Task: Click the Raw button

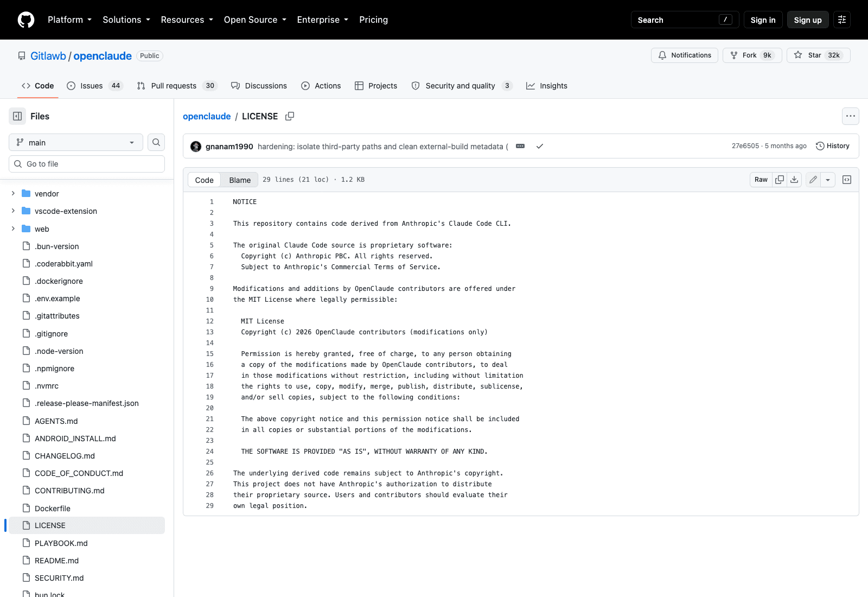Action: (761, 180)
